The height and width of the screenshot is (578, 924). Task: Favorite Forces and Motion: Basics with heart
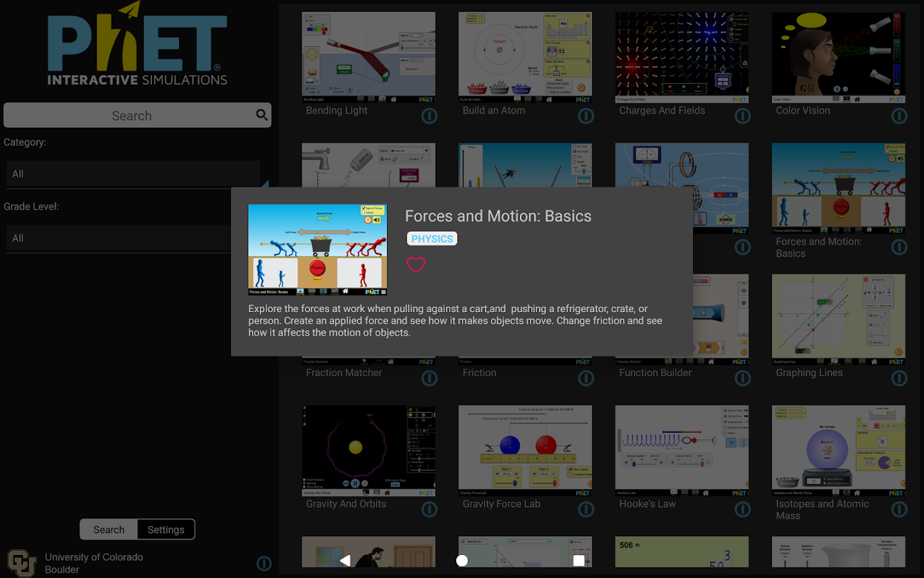pyautogui.click(x=416, y=265)
